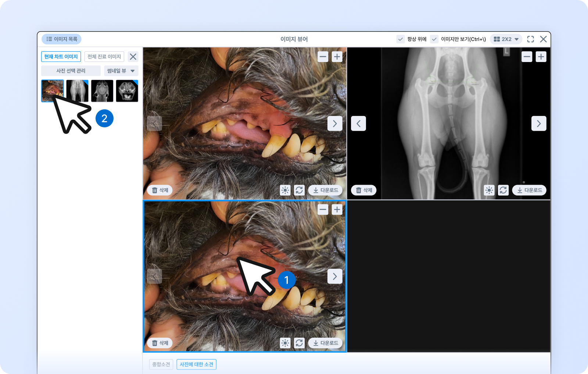Close the image list side panel
Screen dimensions: 588x374
[133, 57]
